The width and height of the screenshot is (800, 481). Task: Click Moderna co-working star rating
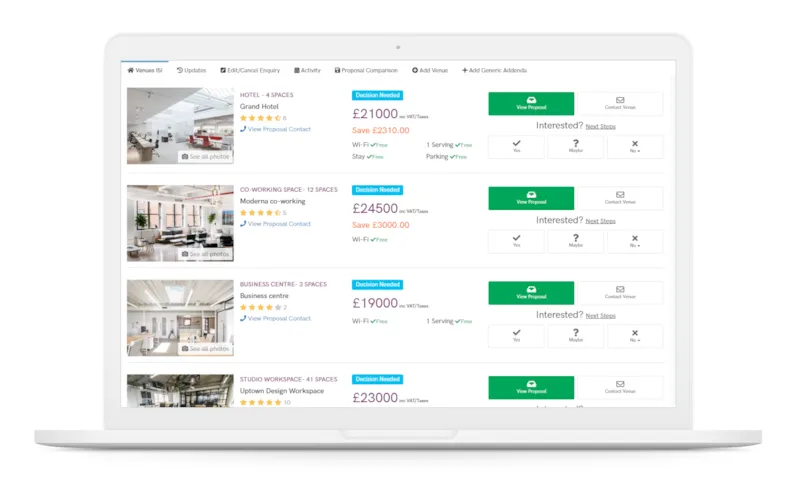[260, 213]
